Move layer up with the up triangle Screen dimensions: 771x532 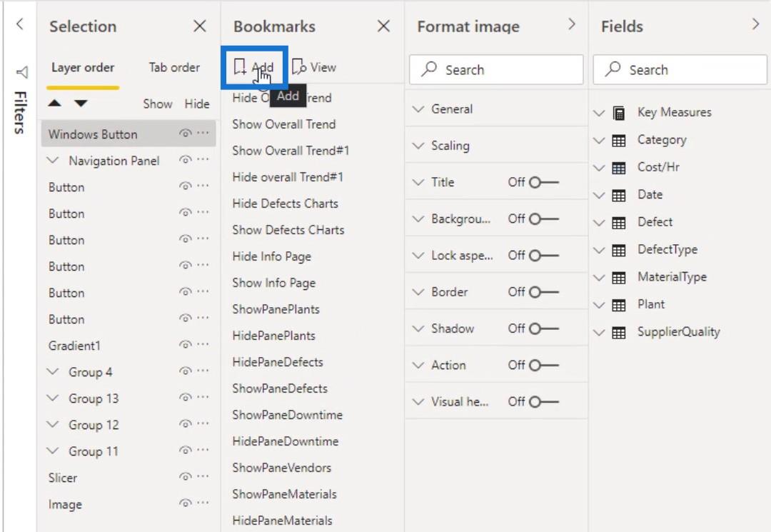(x=54, y=104)
